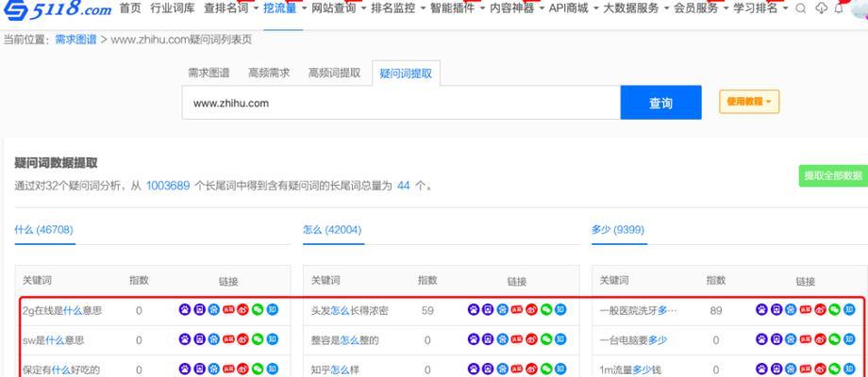
Task: Click the cloud download icon in top bar
Action: pyautogui.click(x=822, y=8)
